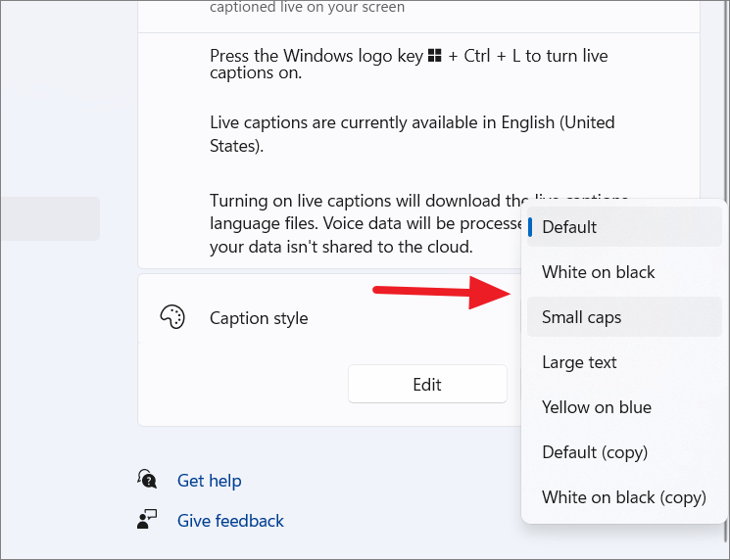
Task: Choose White on black caption style
Action: [x=624, y=272]
